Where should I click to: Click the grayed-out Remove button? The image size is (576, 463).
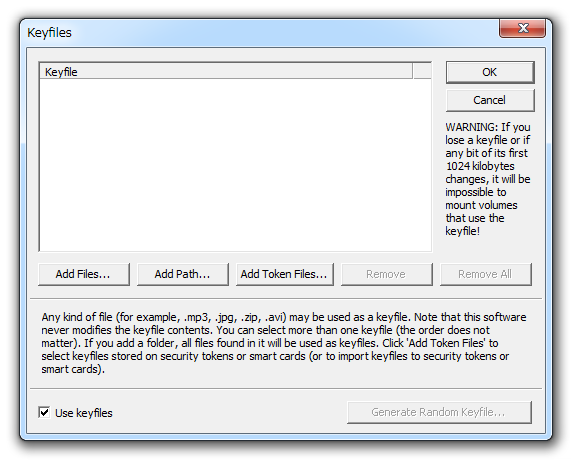(x=386, y=274)
